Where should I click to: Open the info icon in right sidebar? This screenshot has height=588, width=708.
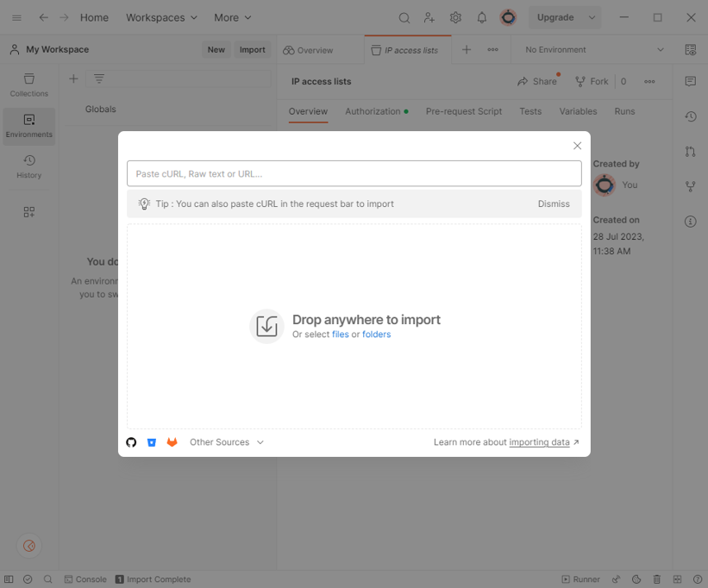690,221
